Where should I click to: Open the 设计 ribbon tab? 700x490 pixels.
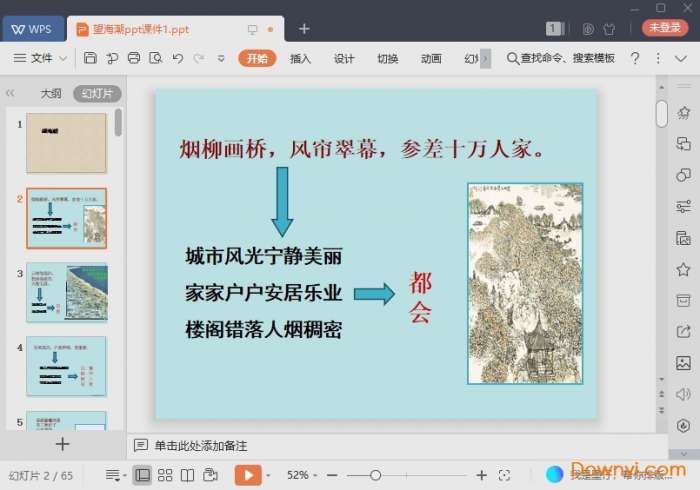(344, 59)
